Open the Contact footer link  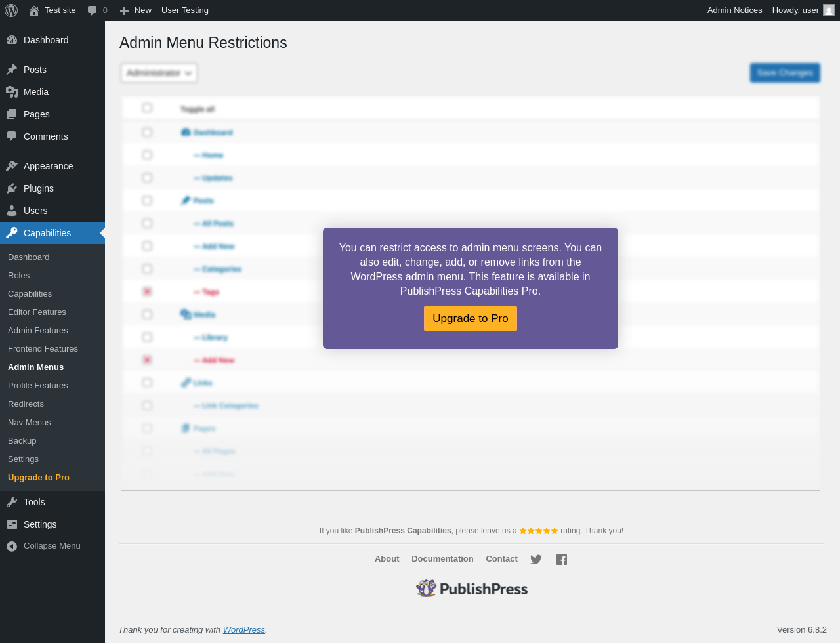pyautogui.click(x=501, y=559)
